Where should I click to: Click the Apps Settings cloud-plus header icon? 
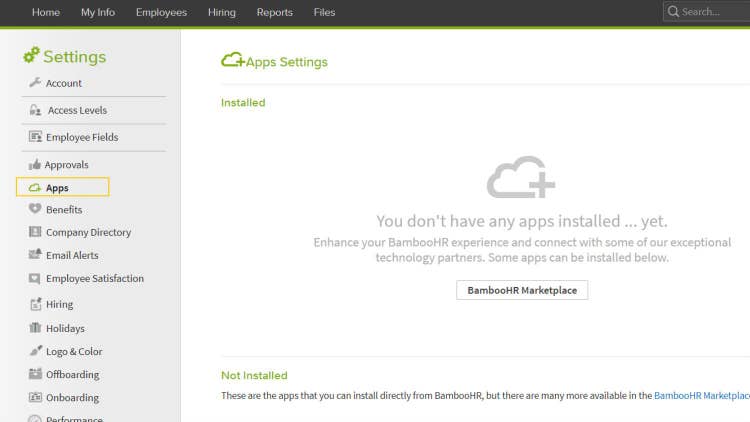233,60
